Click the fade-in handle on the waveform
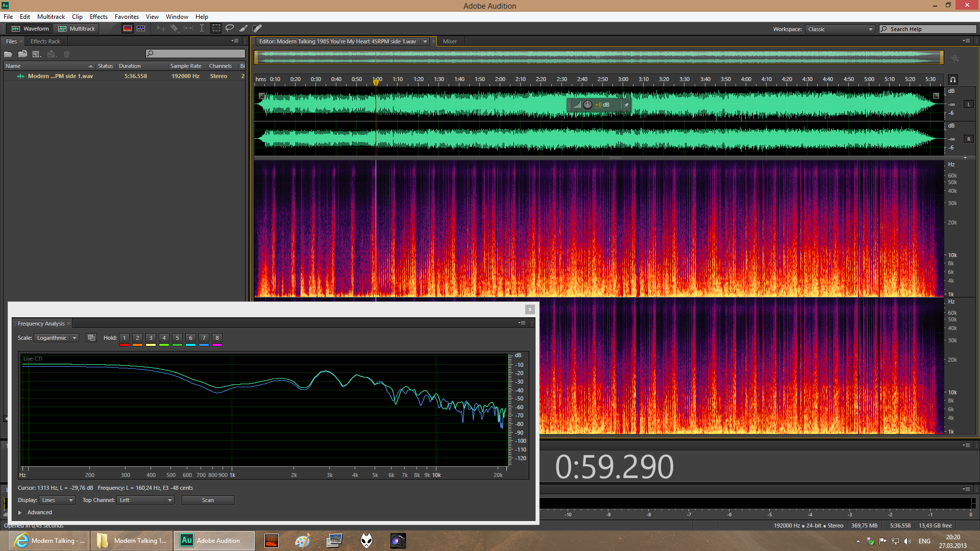Viewport: 980px width, 551px height. point(262,96)
